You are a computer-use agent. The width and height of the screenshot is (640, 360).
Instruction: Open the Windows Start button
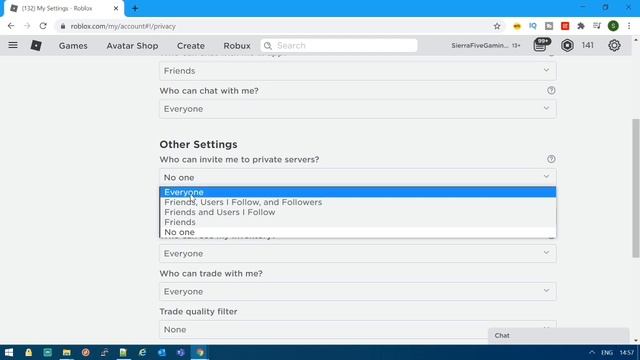9,352
